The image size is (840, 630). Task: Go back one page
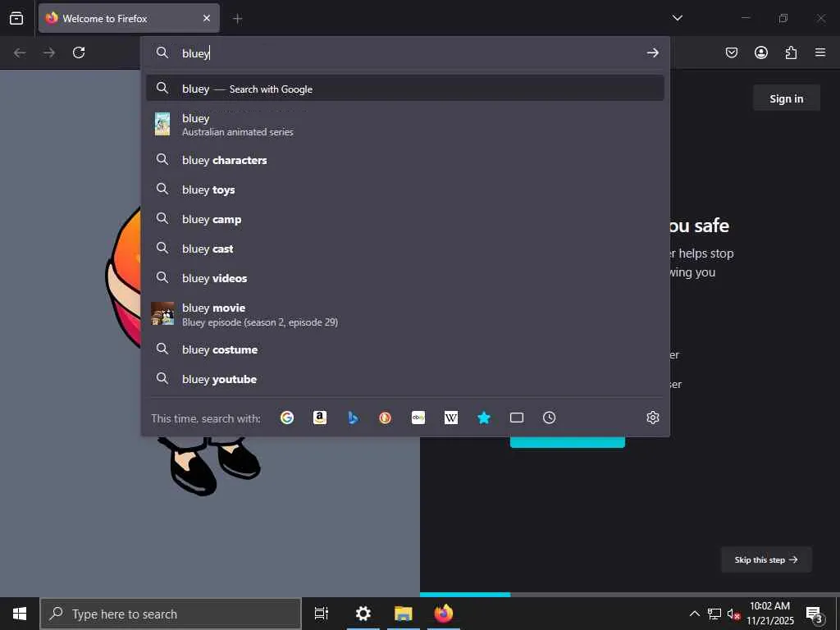coord(20,52)
